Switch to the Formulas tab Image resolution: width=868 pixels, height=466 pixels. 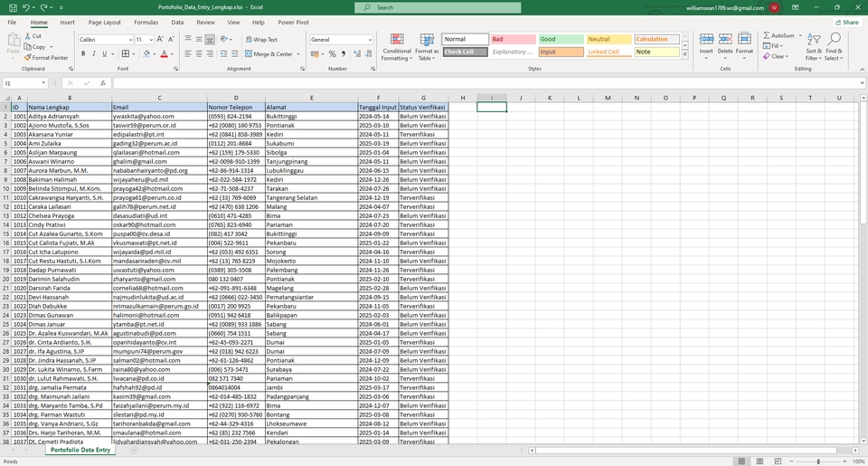tap(146, 22)
